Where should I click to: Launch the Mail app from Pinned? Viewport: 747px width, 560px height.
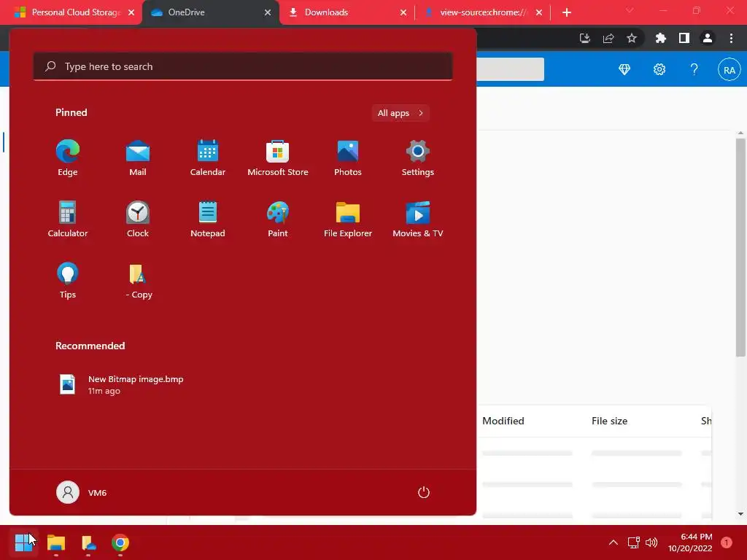click(138, 158)
